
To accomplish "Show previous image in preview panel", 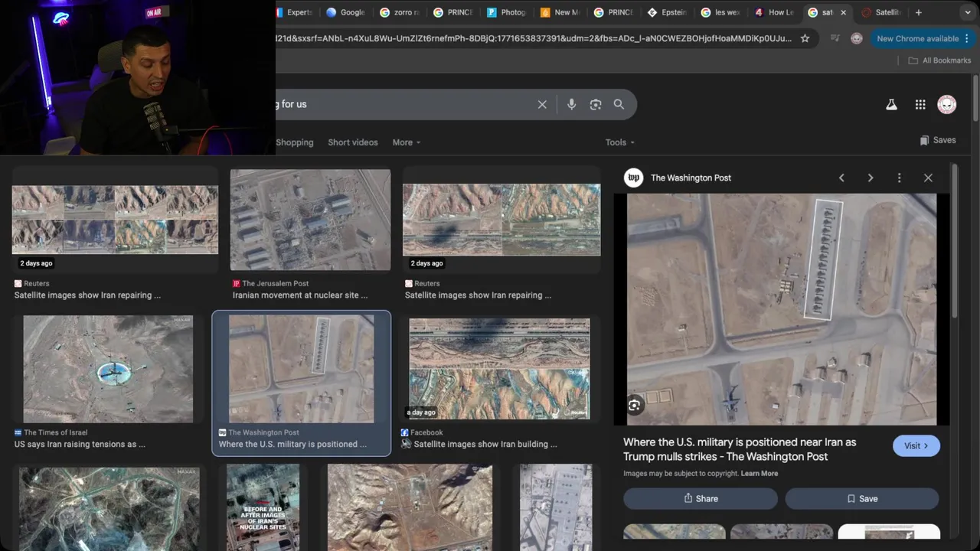I will (841, 178).
